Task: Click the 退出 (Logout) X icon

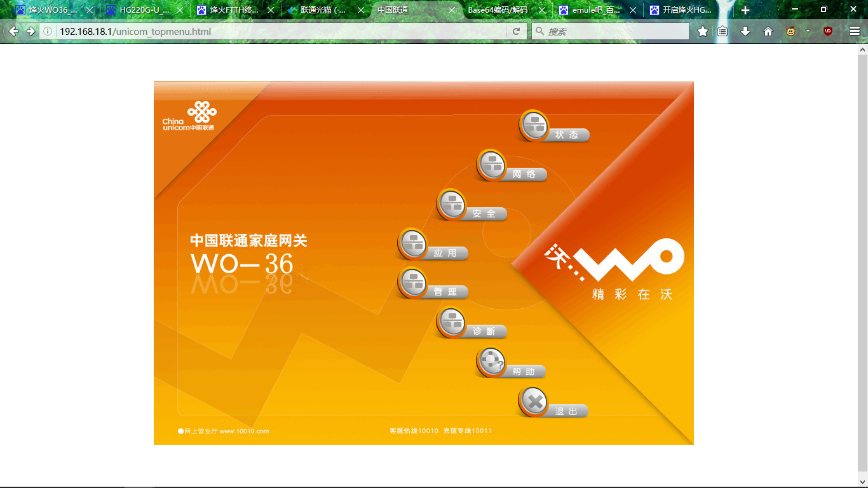Action: pyautogui.click(x=534, y=402)
